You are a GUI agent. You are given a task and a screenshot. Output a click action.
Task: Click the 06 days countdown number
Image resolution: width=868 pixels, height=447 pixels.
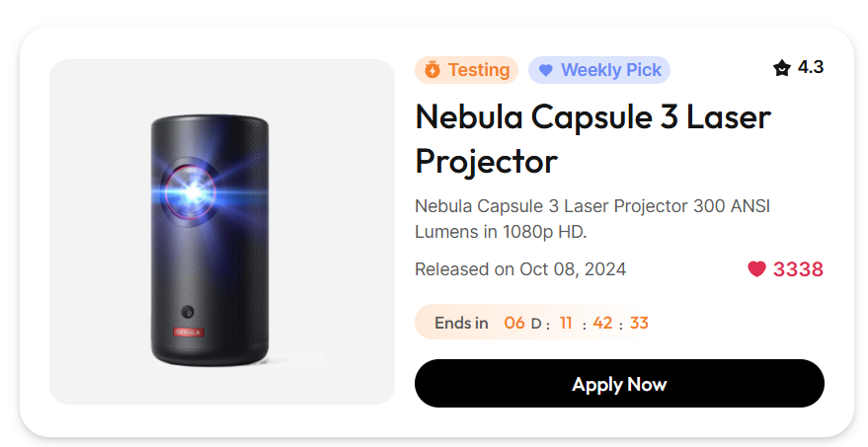click(514, 323)
